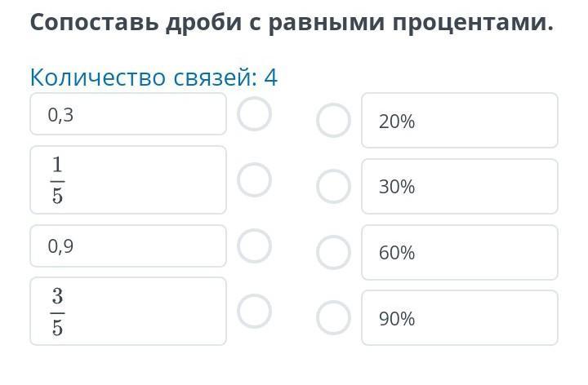Screen dimensions: 588x385
Task: Click the "Сопоставь дроби" task heading
Action: click(x=292, y=22)
